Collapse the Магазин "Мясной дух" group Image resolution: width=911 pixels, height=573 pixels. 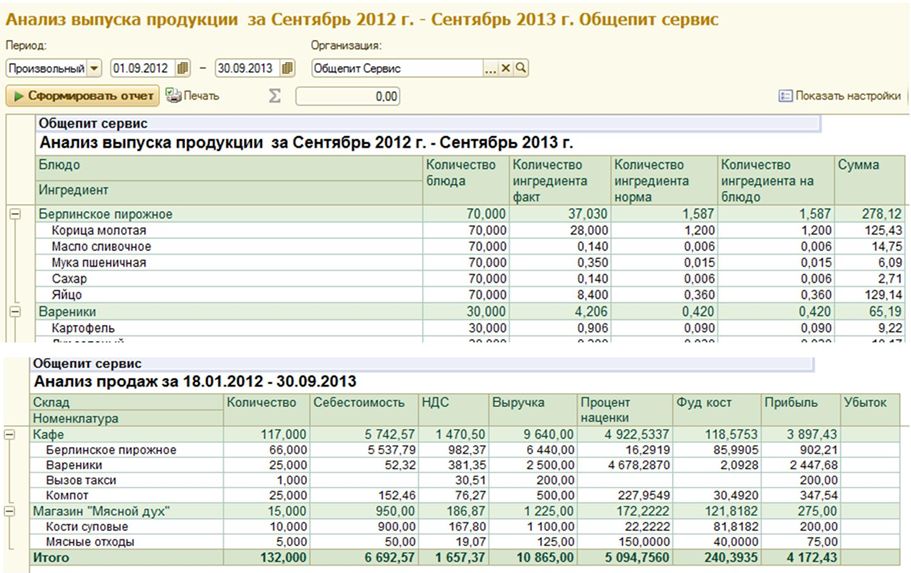pos(11,512)
